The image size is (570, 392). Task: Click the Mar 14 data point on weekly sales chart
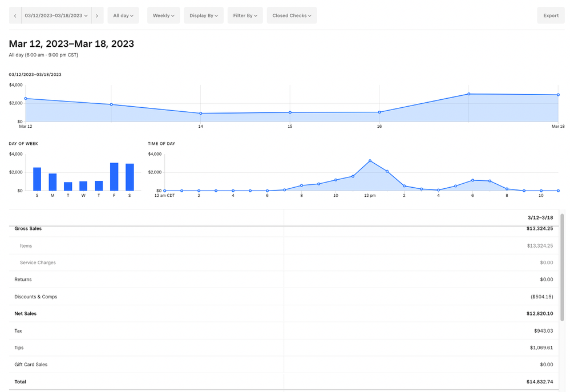pos(200,114)
